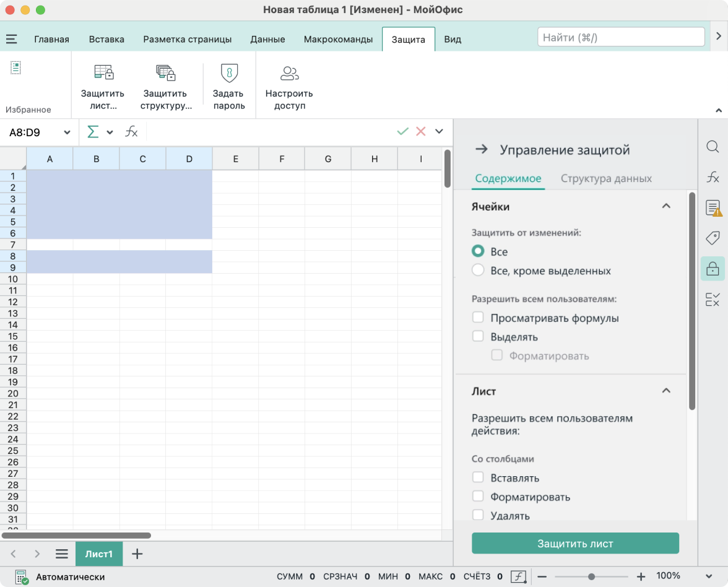Open the Sigma functions dropdown arrow
Viewport: 728px width, 587px height.
[x=110, y=133]
